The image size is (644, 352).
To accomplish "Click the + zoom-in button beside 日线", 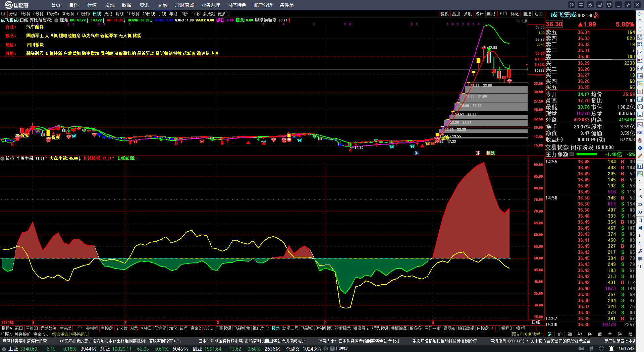I will point(532,328).
